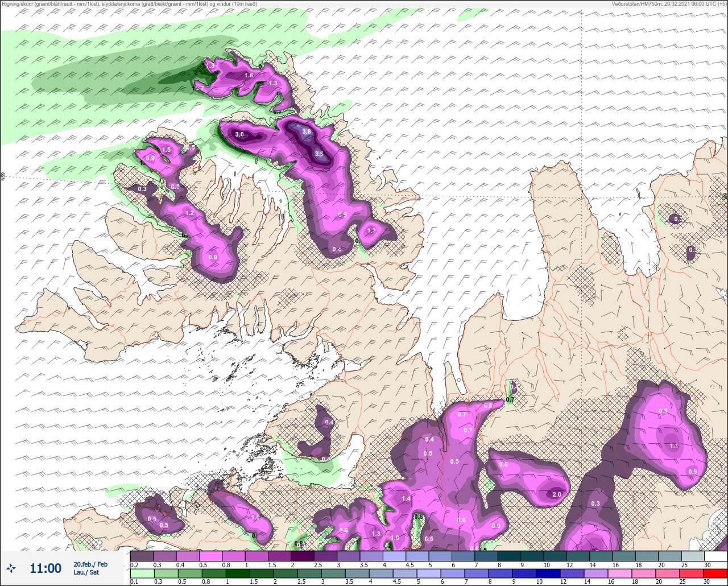The height and width of the screenshot is (586, 728).
Task: Click the 1.8 precipitation value on the northern peninsula
Action: 249,75
